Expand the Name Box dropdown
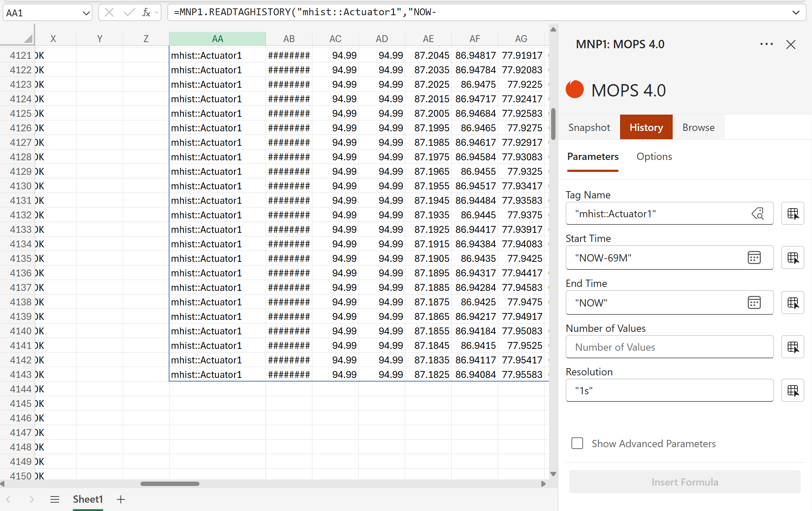The image size is (812, 511). (x=86, y=13)
